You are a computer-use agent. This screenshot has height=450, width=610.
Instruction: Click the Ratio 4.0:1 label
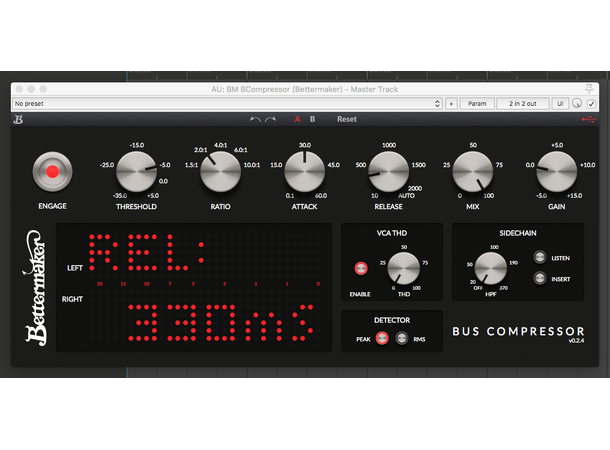click(221, 145)
